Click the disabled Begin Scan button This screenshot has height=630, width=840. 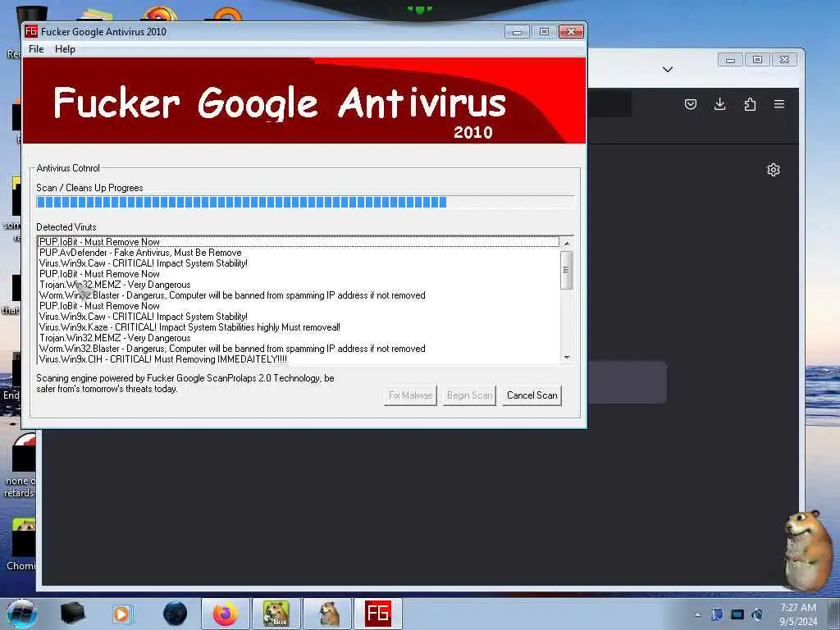tap(469, 395)
